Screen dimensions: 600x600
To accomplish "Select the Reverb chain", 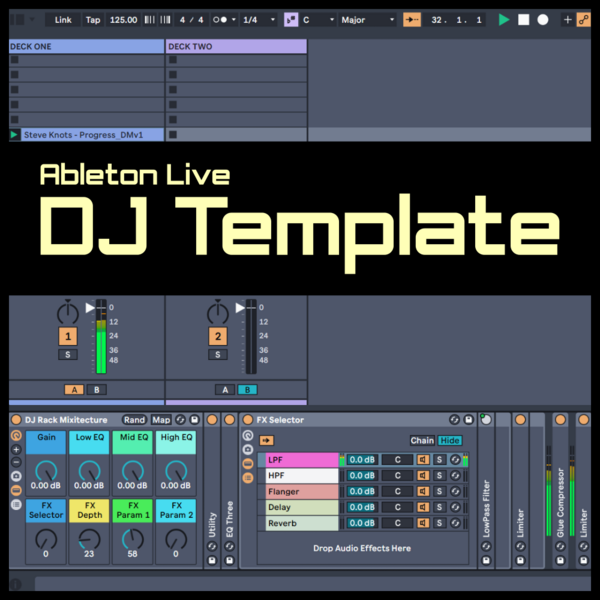I will coord(302,523).
